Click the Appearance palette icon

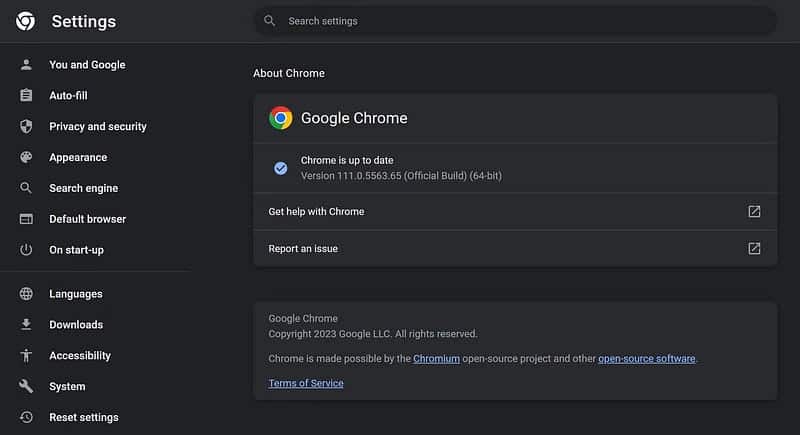click(27, 158)
